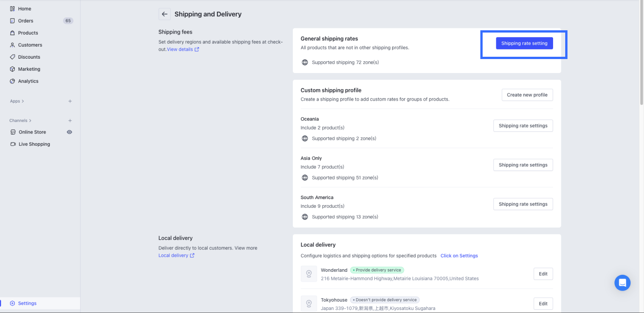Click the page vertical scrollbar

(641, 57)
